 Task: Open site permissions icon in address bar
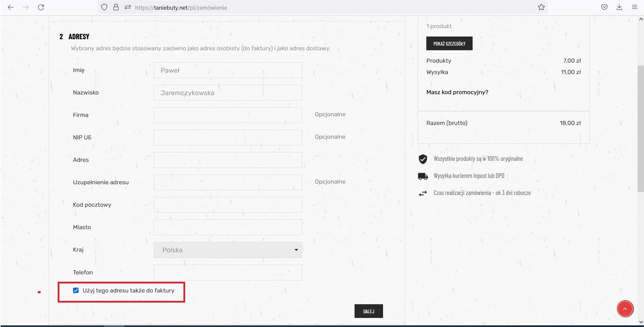coord(127,7)
